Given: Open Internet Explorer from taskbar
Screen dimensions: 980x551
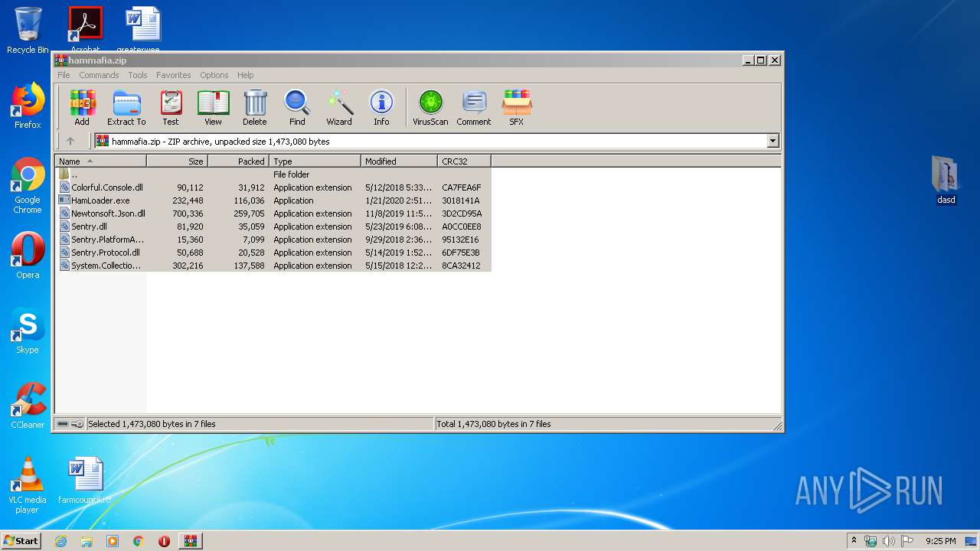Looking at the screenshot, I should [60, 541].
